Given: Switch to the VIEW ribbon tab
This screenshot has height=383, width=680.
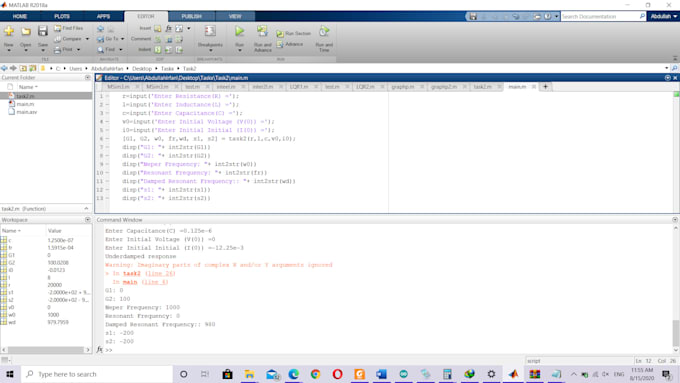Looking at the screenshot, I should pyautogui.click(x=235, y=16).
